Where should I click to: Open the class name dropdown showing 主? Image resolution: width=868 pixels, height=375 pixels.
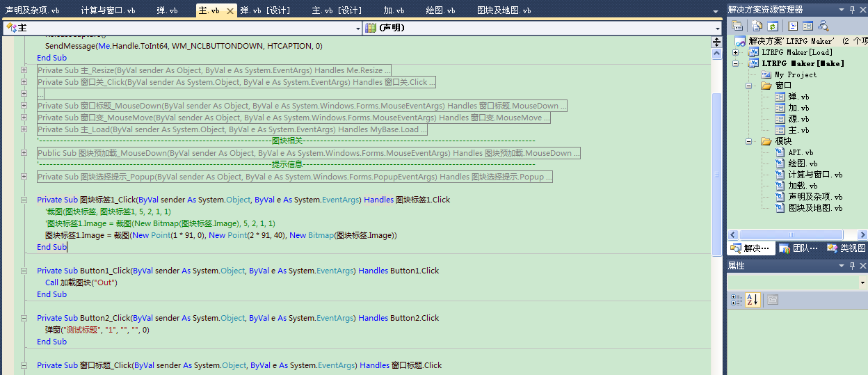(x=358, y=28)
